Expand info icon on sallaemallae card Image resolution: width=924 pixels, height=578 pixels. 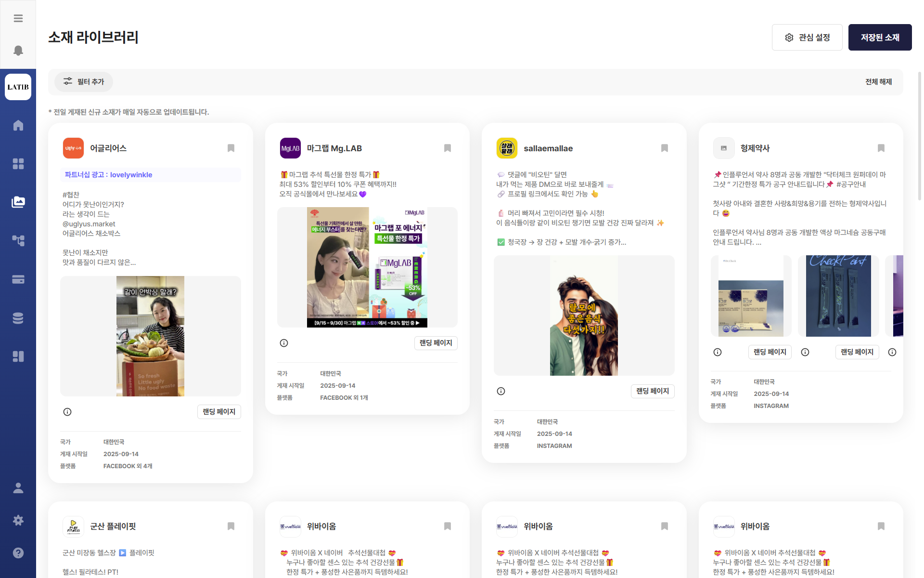(501, 391)
